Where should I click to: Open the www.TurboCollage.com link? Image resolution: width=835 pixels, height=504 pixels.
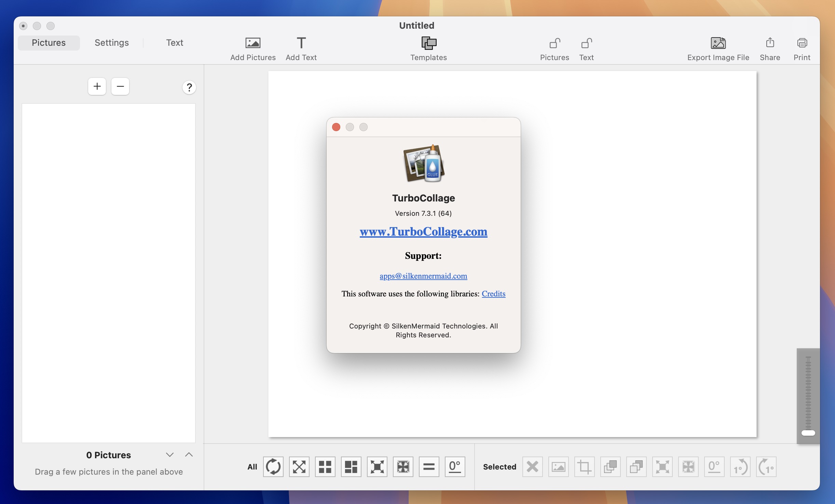423,232
